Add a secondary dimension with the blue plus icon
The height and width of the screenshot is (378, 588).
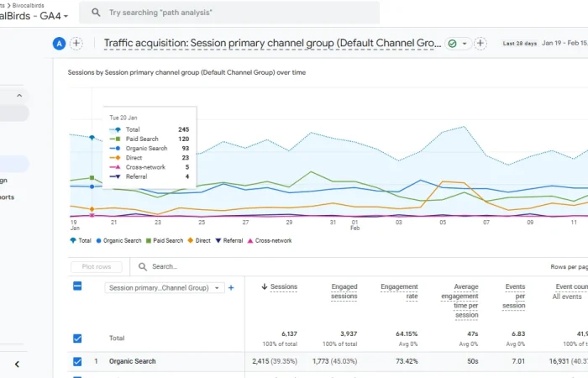pos(231,287)
